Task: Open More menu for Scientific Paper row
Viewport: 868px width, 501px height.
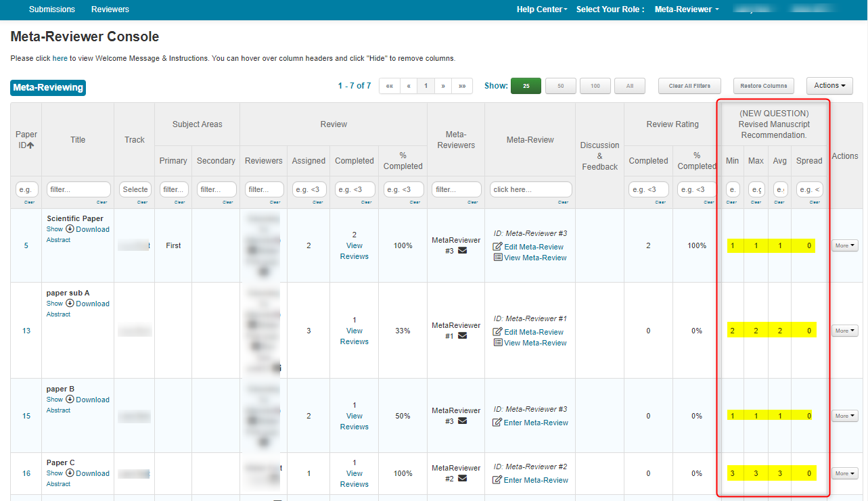Action: (x=844, y=245)
